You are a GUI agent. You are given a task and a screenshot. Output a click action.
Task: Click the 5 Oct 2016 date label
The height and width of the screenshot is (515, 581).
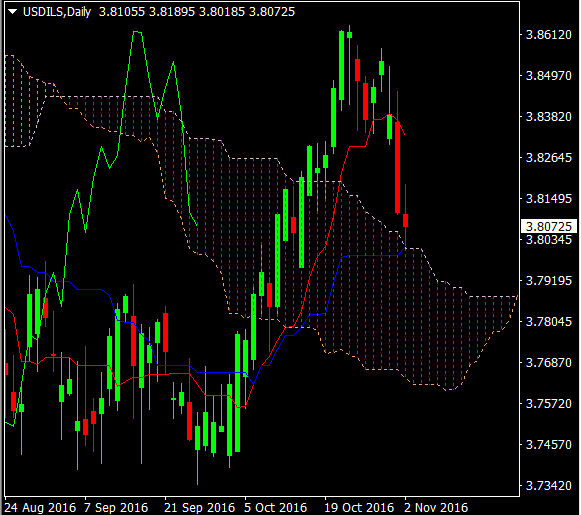276,507
